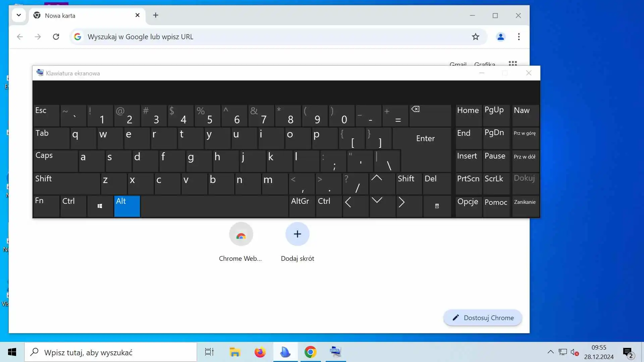
Task: Click the bookmark star icon in address bar
Action: [x=475, y=37]
